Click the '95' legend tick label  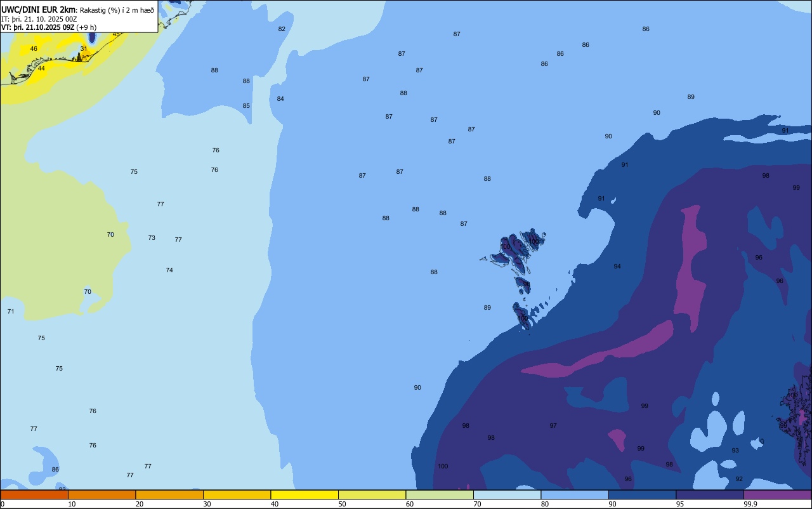681,504
